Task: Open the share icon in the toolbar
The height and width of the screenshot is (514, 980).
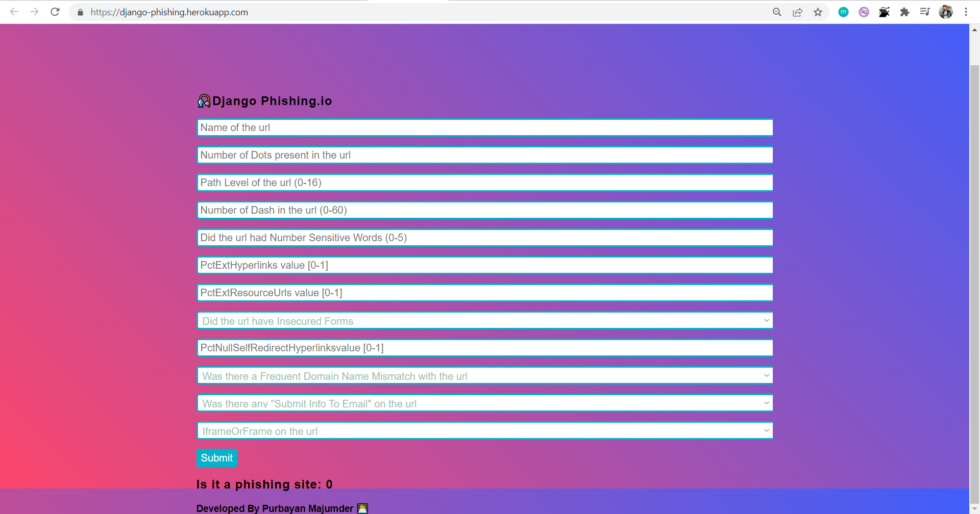Action: 797,12
